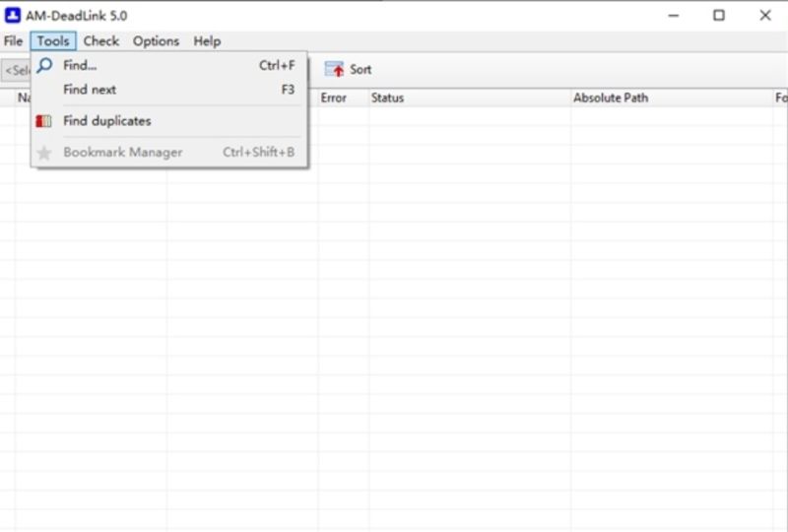Open the Check menu
Viewport: 788px width, 532px height.
101,41
